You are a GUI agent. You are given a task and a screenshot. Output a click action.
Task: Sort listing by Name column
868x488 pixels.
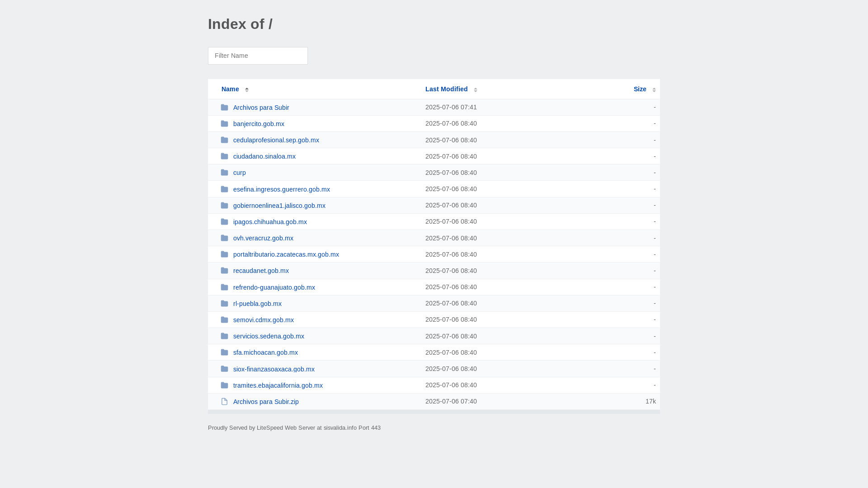pyautogui.click(x=230, y=89)
